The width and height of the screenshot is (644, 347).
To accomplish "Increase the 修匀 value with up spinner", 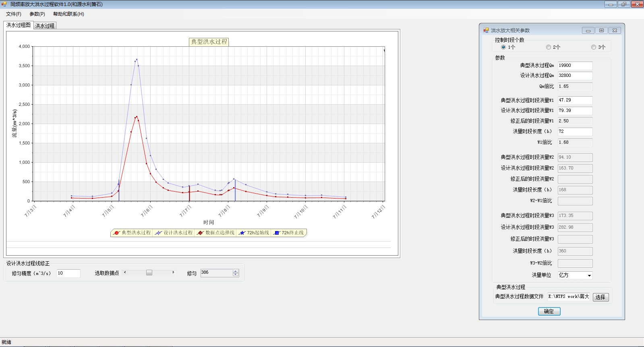I will [236, 271].
